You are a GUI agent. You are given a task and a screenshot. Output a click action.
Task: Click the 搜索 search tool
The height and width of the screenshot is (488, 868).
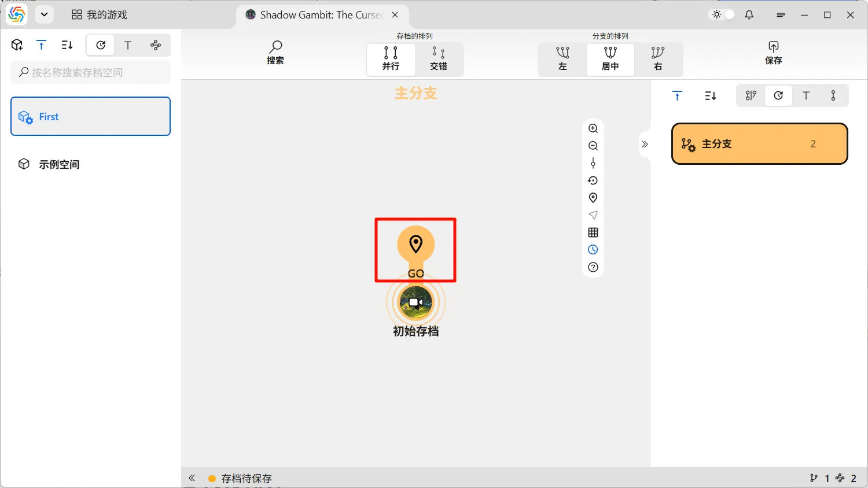[x=275, y=53]
